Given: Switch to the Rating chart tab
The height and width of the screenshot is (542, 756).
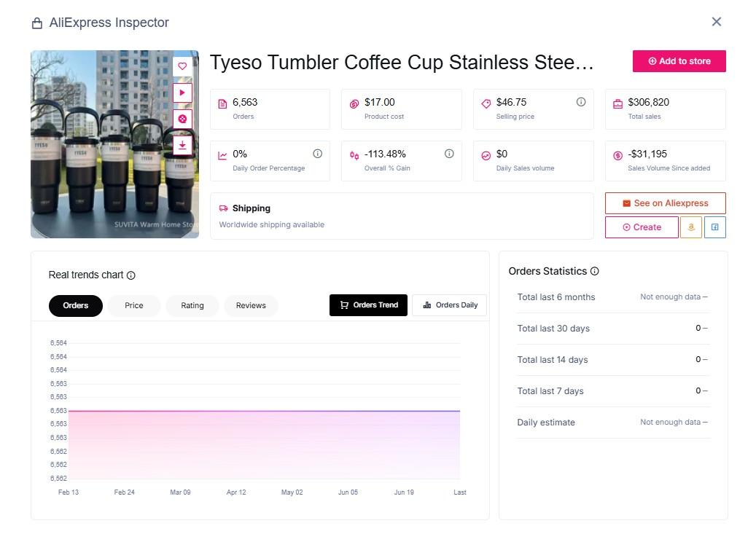Looking at the screenshot, I should pyautogui.click(x=192, y=305).
